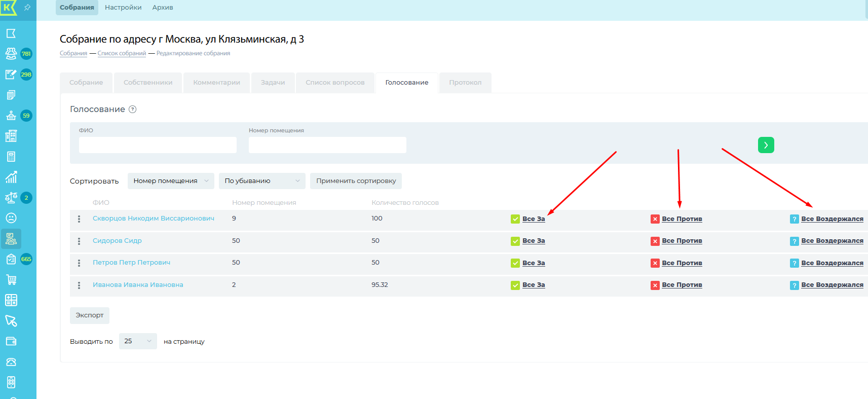Expand the rows-per-page dropdown showing 25
Screen dimensions: 868x399
tap(138, 341)
